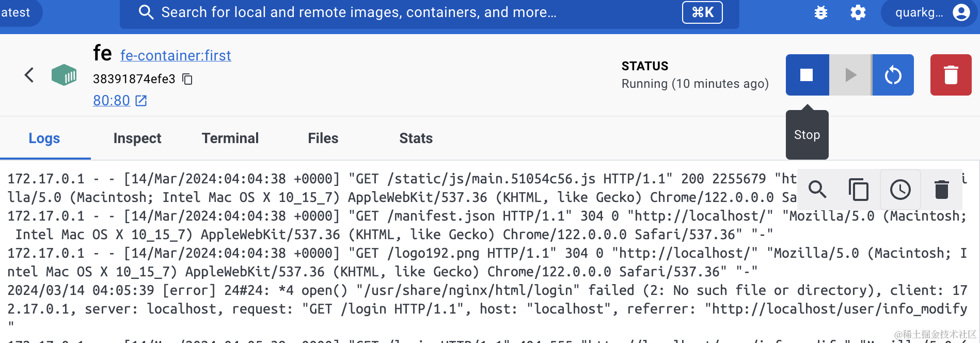Restart the fe container
This screenshot has height=343, width=980.
[893, 75]
